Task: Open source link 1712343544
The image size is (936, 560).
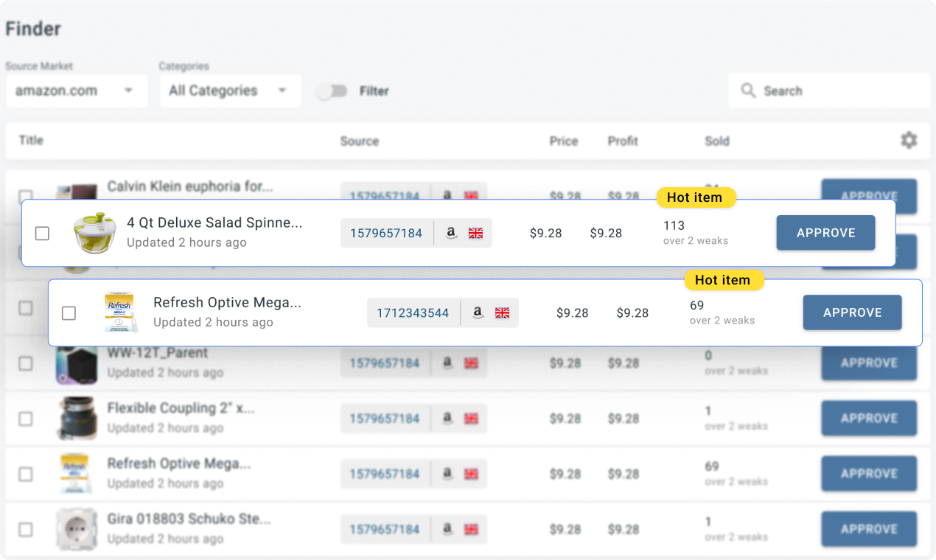Action: coord(413,312)
